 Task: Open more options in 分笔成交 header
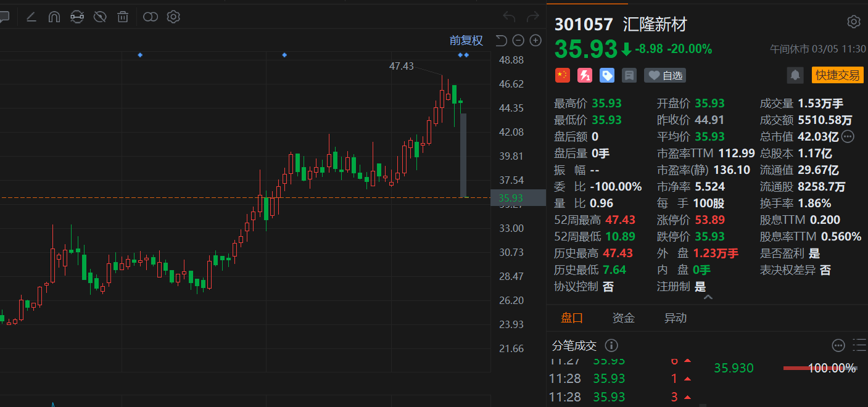[x=838, y=345]
